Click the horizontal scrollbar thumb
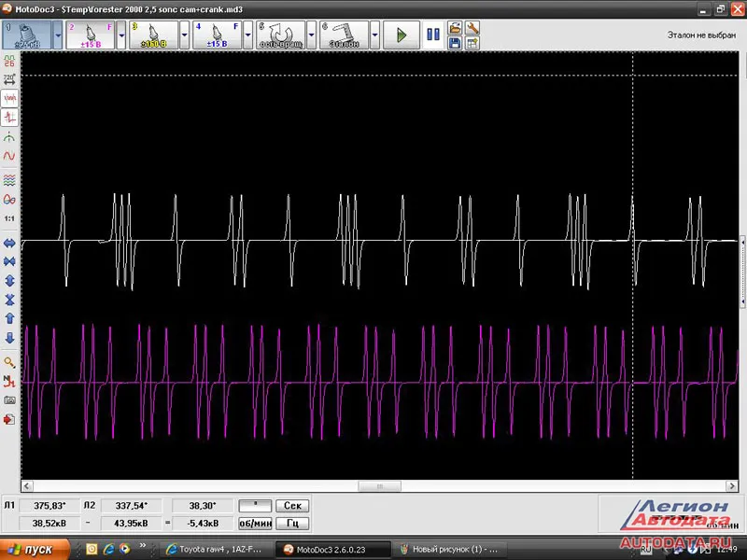This screenshot has width=747, height=560. 380,486
